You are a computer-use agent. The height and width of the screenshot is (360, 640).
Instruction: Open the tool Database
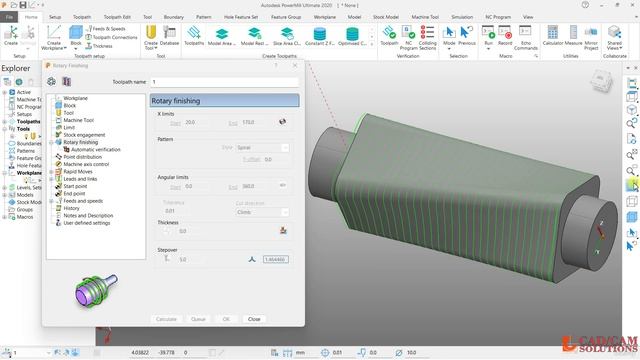pyautogui.click(x=169, y=35)
